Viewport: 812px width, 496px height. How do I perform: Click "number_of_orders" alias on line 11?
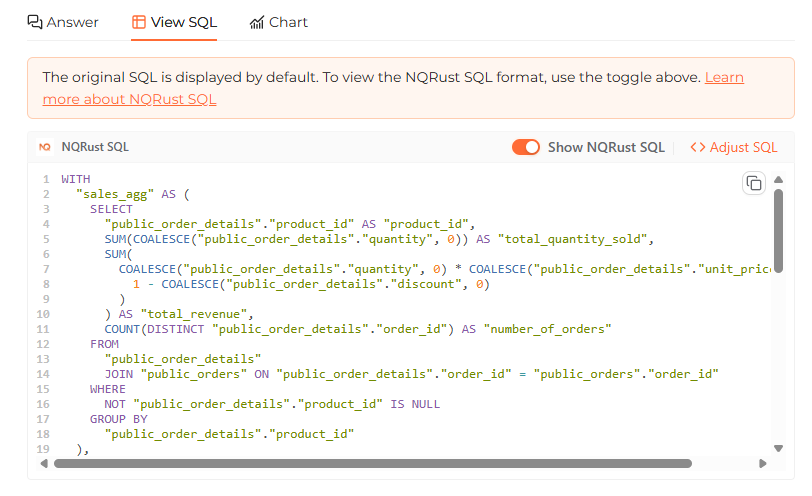pos(547,329)
